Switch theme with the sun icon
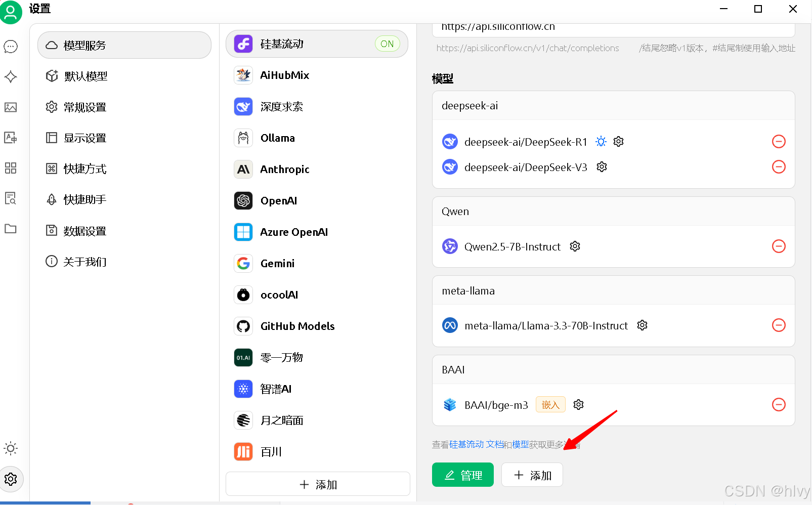 click(11, 448)
